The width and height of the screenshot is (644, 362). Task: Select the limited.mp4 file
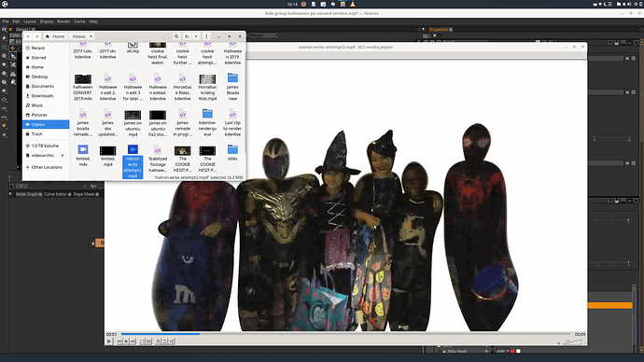pyautogui.click(x=108, y=156)
